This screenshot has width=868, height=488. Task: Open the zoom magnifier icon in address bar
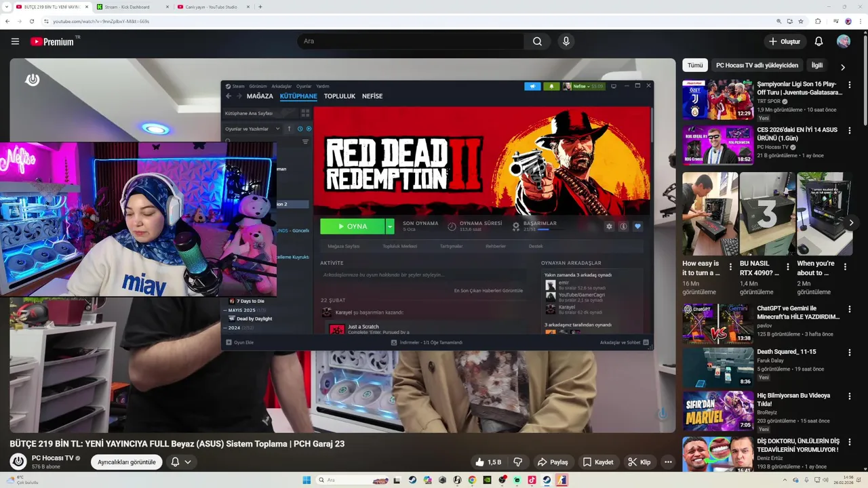pyautogui.click(x=779, y=21)
